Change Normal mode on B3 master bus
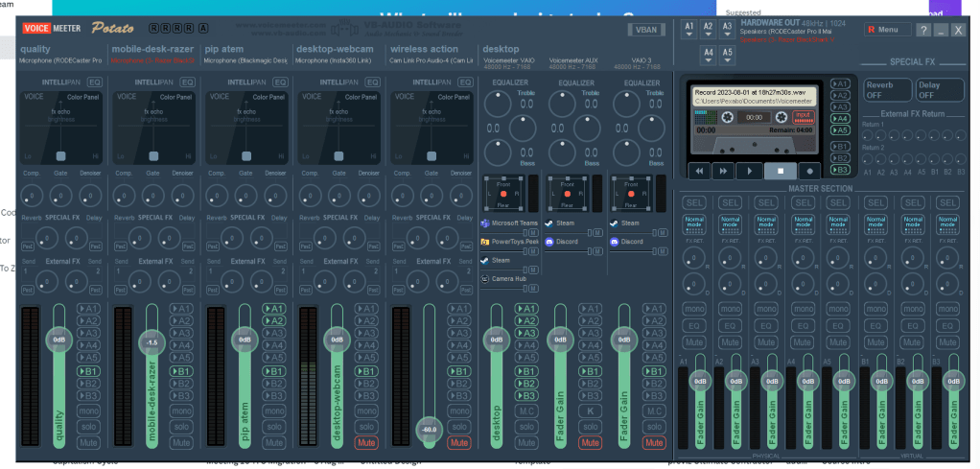 click(948, 223)
